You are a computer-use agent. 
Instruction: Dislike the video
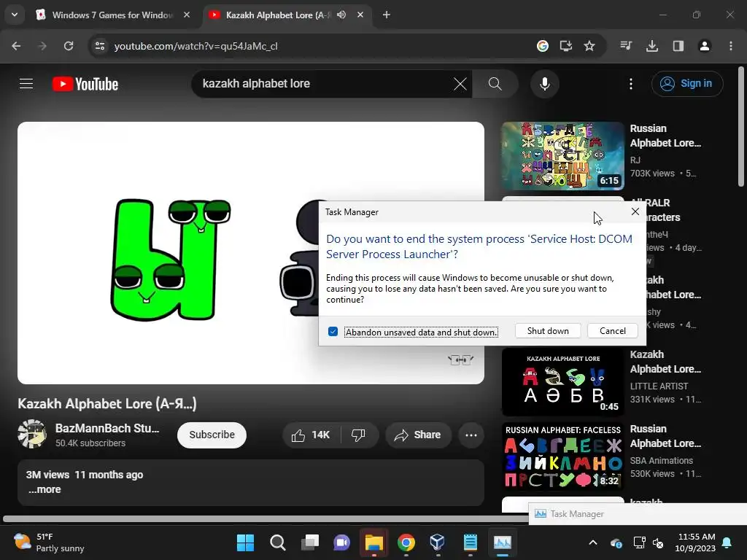[x=358, y=435]
